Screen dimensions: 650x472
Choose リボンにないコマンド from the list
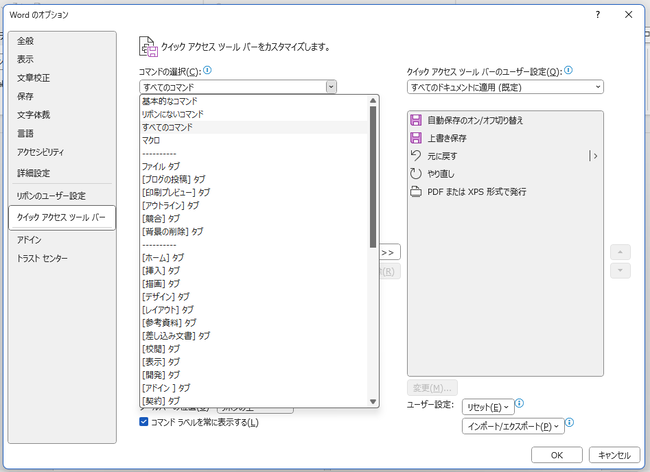tap(253, 114)
